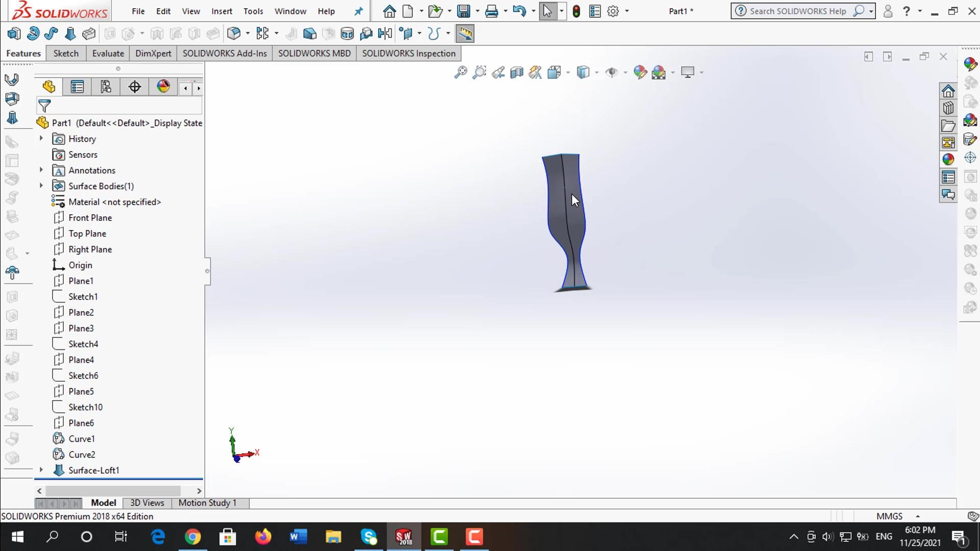Click the Save icon

click(463, 11)
